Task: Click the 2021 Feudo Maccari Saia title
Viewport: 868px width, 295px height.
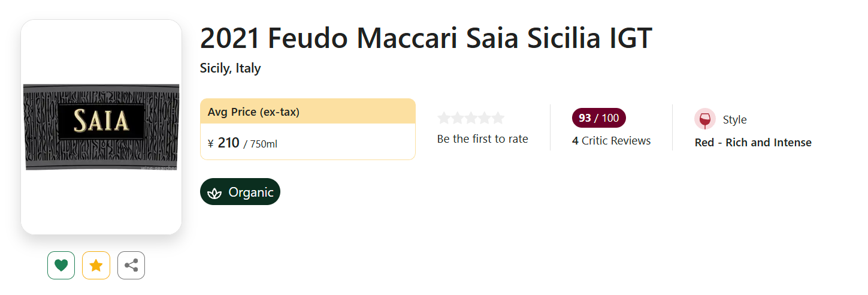Action: (x=425, y=39)
